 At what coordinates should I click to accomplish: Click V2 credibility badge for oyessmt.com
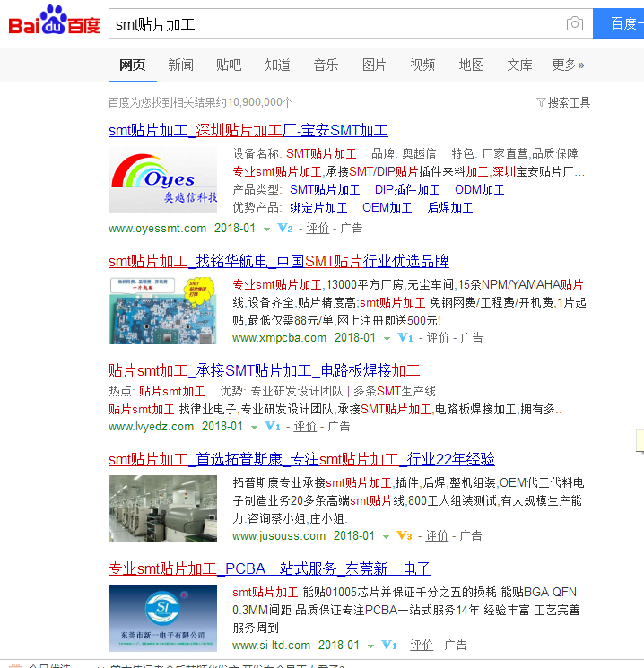coord(285,229)
